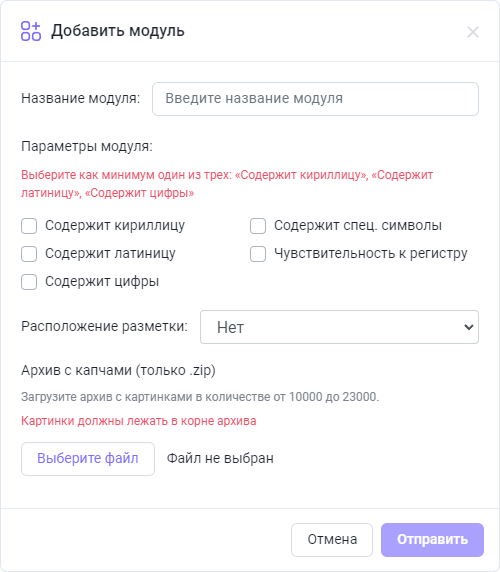Submit the form via Отправить

pyautogui.click(x=433, y=540)
